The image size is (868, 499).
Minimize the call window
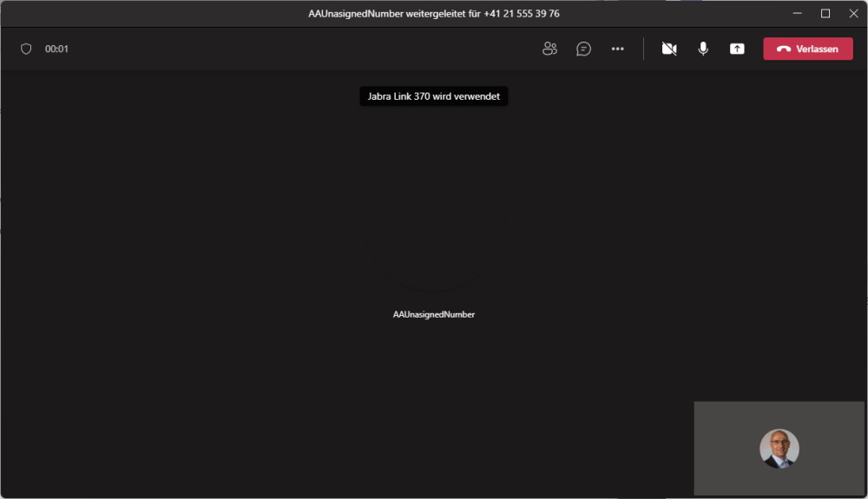tap(797, 13)
